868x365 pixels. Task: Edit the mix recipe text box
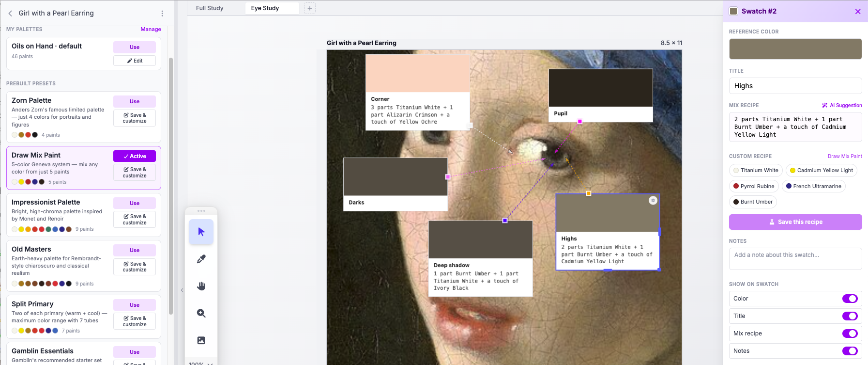[x=795, y=127]
